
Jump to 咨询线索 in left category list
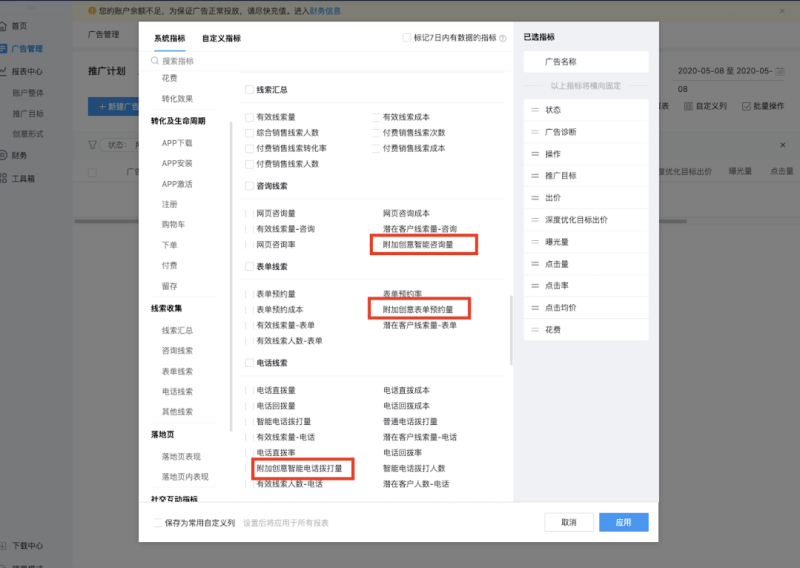point(177,351)
